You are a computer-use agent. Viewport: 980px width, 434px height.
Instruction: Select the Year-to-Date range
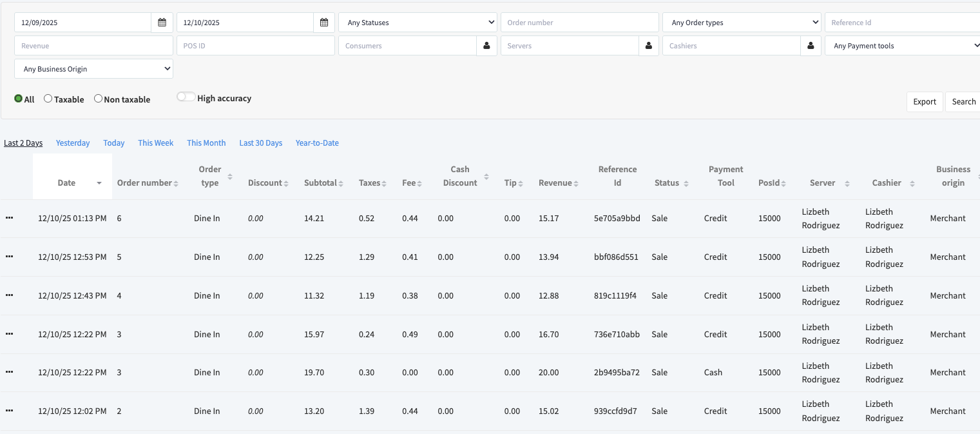tap(317, 143)
